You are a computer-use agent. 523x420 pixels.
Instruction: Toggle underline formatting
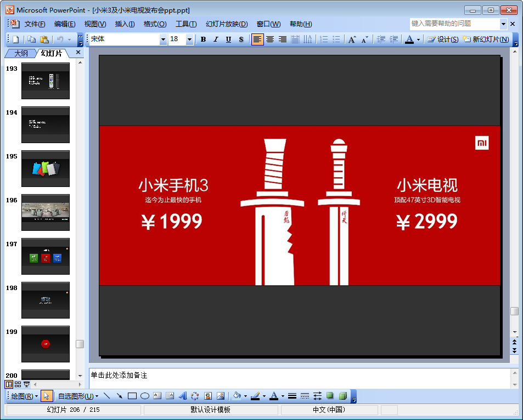[228, 39]
